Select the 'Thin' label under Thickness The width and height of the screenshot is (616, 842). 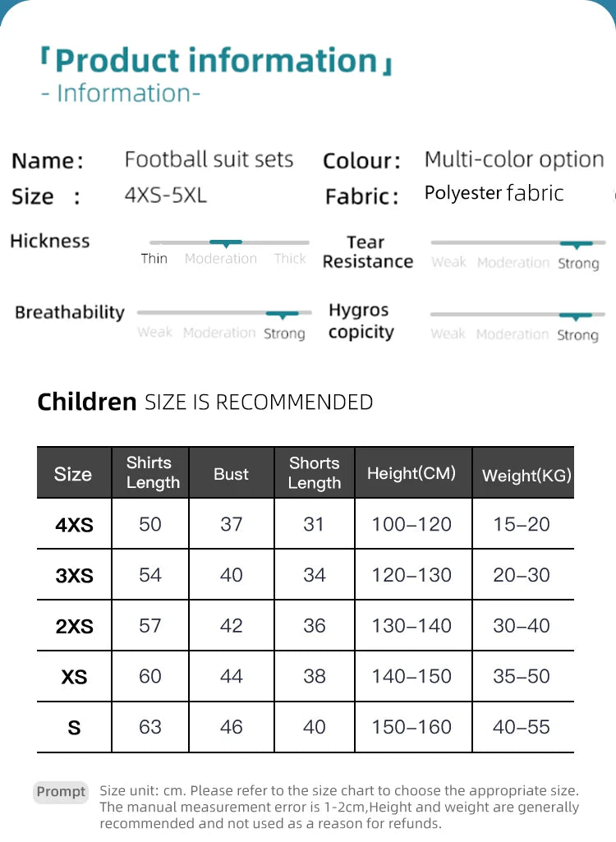coord(154,259)
